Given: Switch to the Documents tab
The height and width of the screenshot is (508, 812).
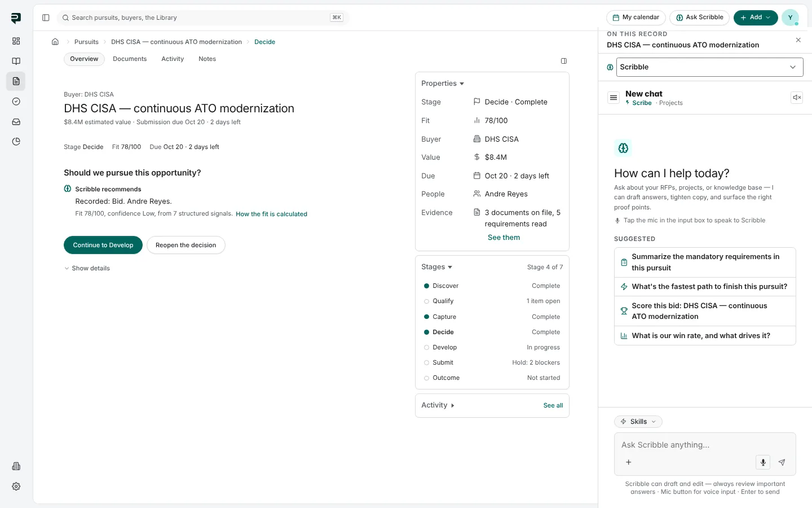Looking at the screenshot, I should tap(130, 59).
